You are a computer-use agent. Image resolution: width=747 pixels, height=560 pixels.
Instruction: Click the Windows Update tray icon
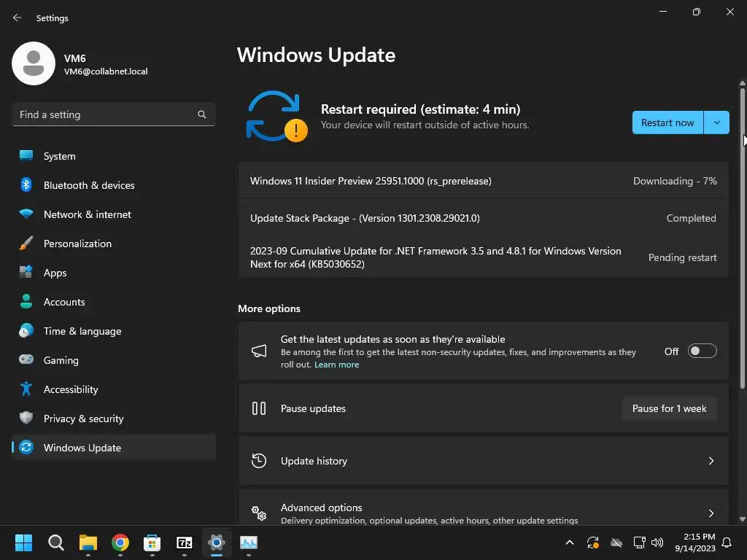[x=593, y=542]
